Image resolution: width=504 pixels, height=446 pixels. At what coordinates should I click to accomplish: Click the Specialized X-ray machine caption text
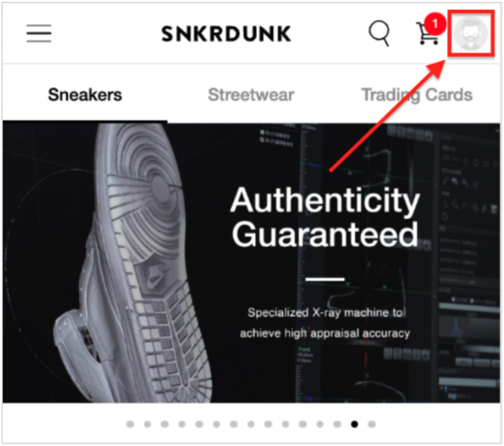[325, 323]
